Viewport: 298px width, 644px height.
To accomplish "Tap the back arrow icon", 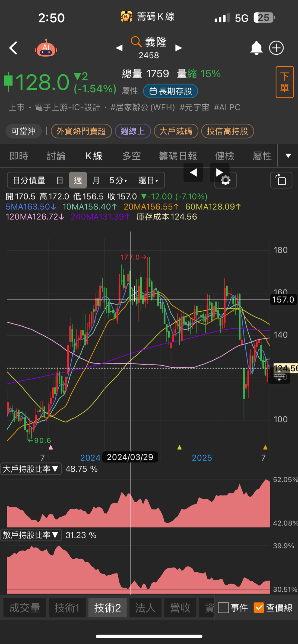I will point(13,48).
